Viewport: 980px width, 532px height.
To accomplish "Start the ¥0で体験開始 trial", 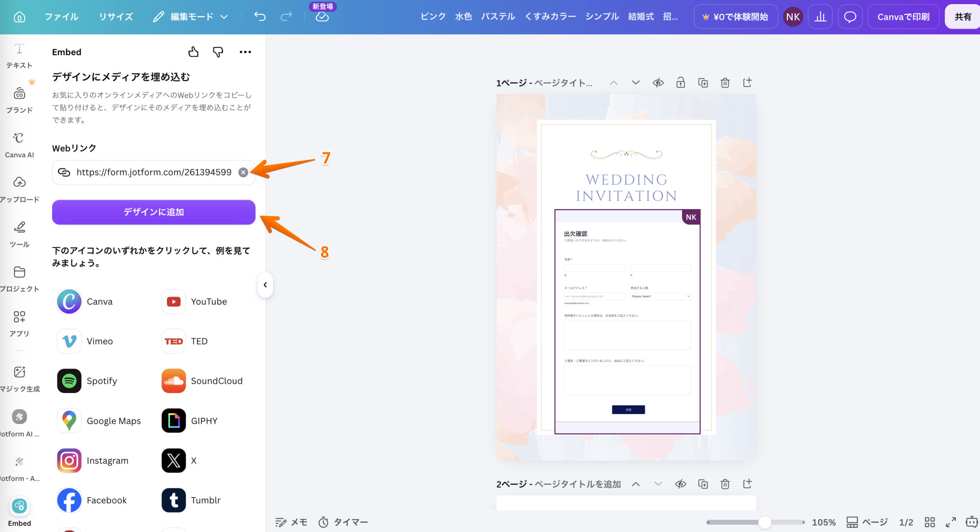I will tap(735, 17).
